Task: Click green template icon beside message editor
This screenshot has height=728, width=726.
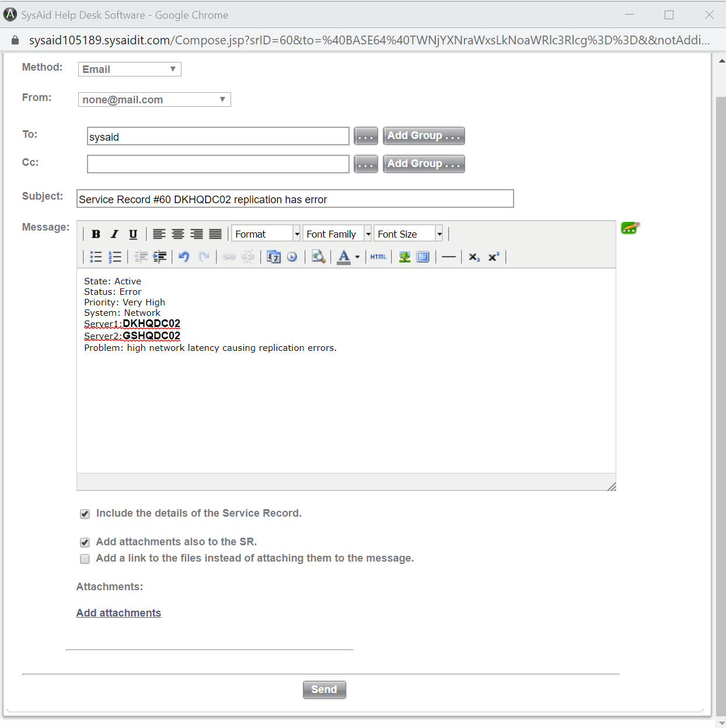Action: pos(630,228)
